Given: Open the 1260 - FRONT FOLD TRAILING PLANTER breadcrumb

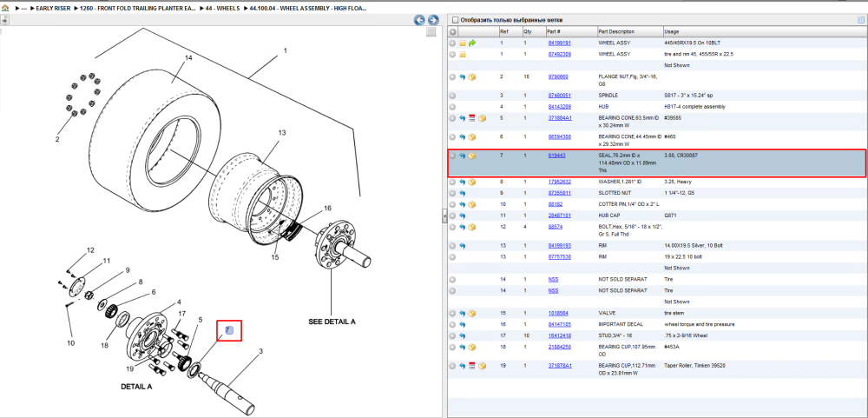Looking at the screenshot, I should tap(138, 9).
